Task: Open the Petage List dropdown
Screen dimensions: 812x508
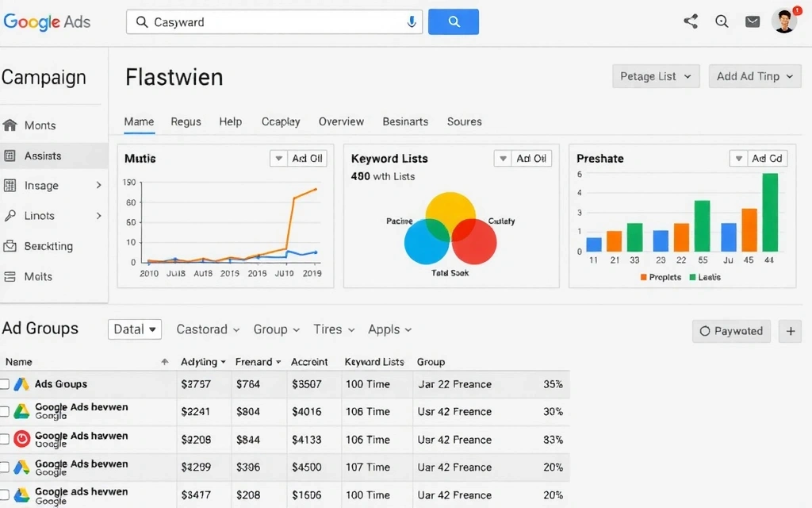Action: pyautogui.click(x=656, y=76)
